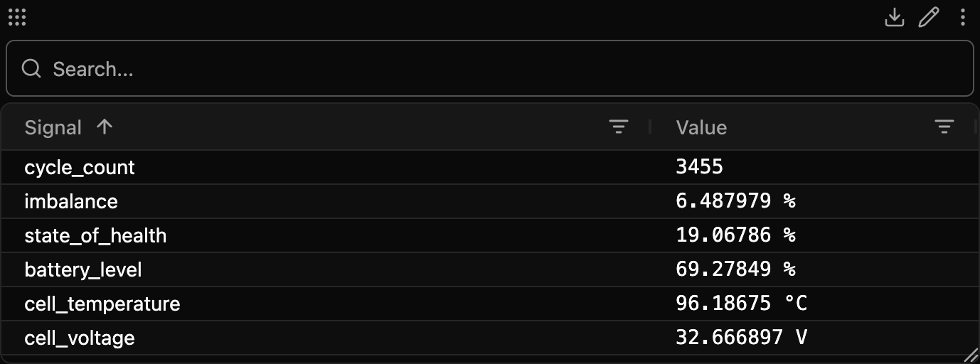Click the search magnifier icon
Viewport: 980px width, 364px height.
pos(31,68)
